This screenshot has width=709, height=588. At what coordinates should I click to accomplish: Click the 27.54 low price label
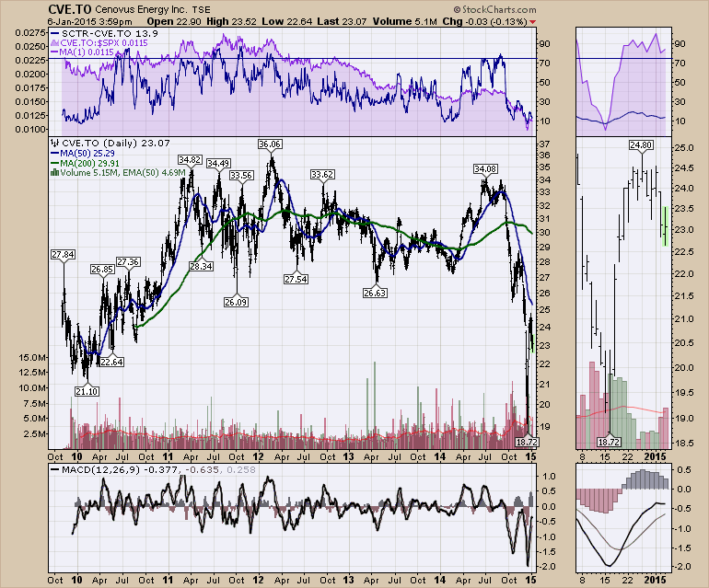coord(296,280)
